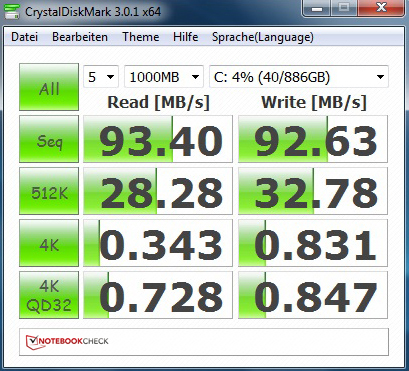Screen dimensions: 409x371
Task: Click the CrystalDiskMark title bar app icon
Action: click(x=11, y=11)
